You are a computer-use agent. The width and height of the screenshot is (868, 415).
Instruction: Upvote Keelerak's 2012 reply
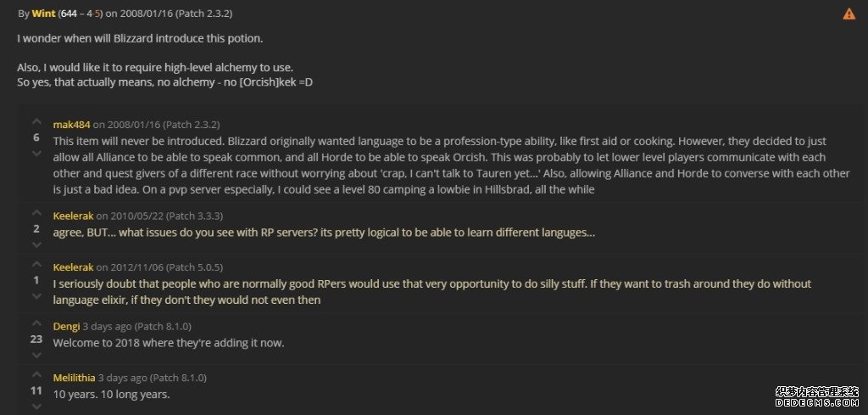point(36,264)
